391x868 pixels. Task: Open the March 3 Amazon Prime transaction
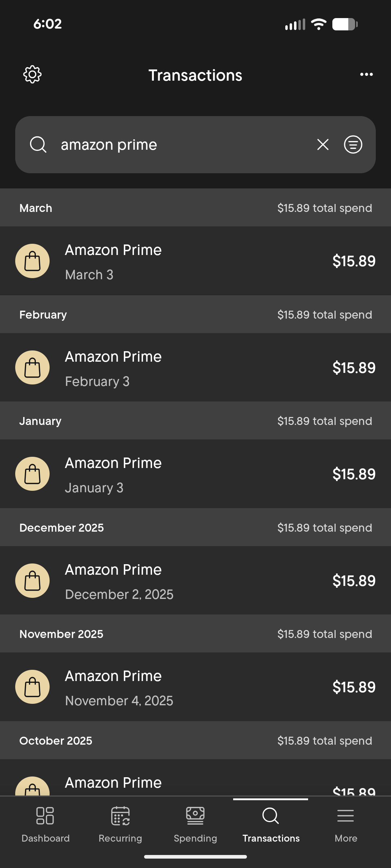[195, 261]
